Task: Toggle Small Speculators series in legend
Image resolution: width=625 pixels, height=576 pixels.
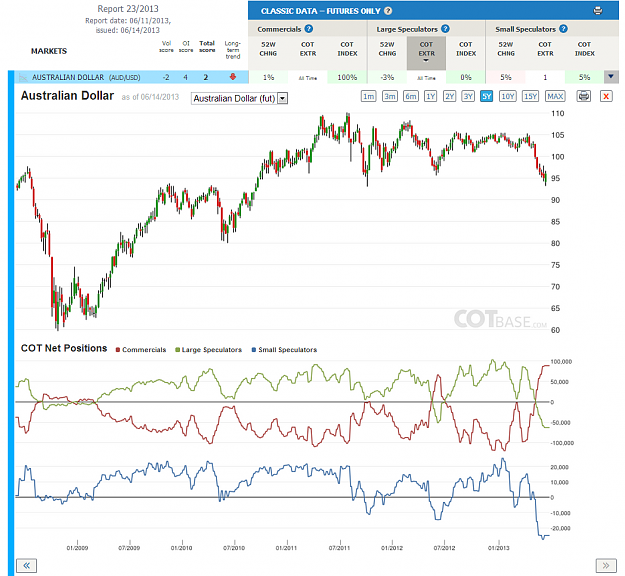Action: [x=284, y=350]
